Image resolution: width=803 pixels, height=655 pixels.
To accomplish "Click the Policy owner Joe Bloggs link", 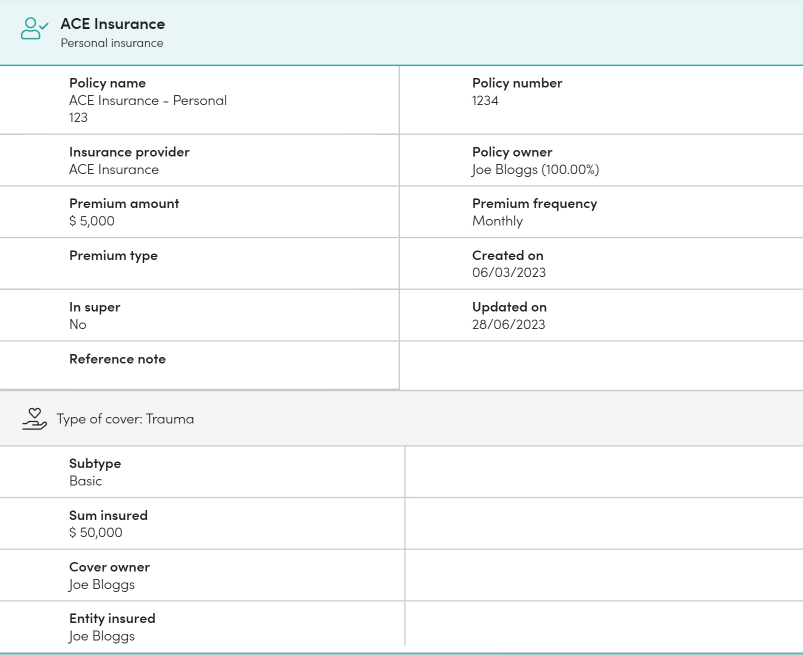I will click(x=535, y=169).
